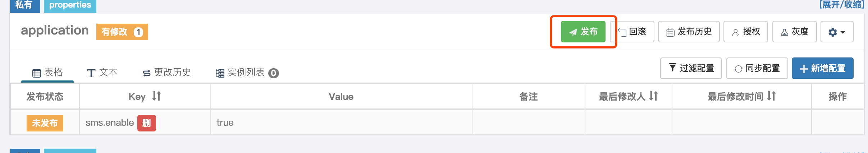Click the 授权 authorize button
This screenshot has height=153, width=868.
coord(746,32)
